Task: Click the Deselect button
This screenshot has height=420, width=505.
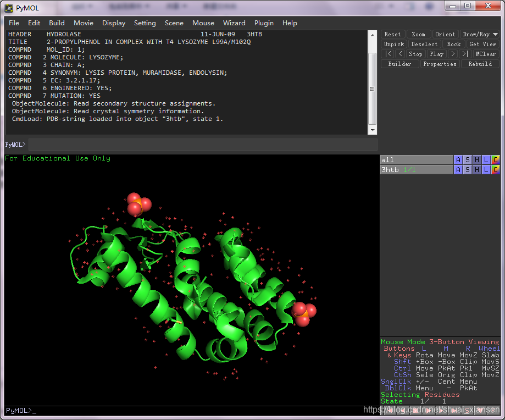Action: 424,44
